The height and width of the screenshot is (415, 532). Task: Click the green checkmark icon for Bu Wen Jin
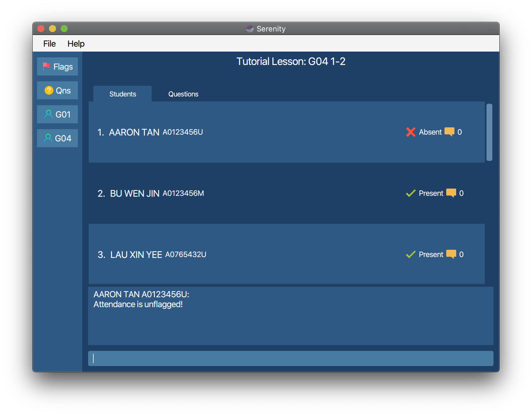point(411,193)
